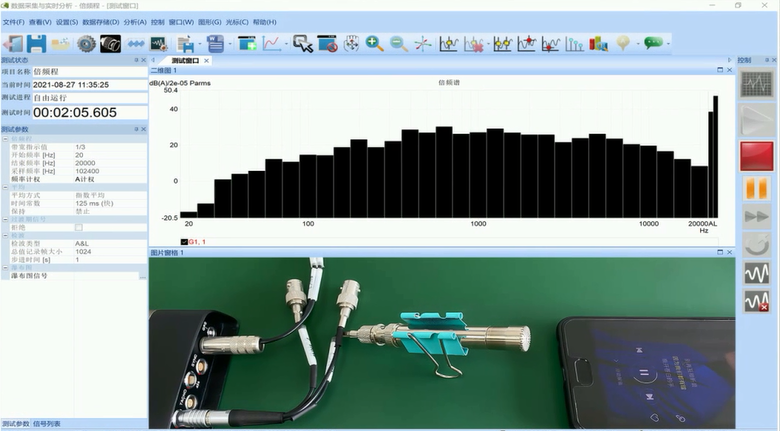The height and width of the screenshot is (431, 780).
Task: Open the 文件(F) menu
Action: (13, 22)
